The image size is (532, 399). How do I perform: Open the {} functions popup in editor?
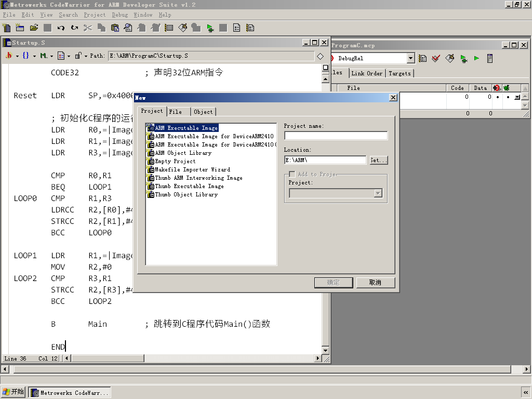click(29, 56)
